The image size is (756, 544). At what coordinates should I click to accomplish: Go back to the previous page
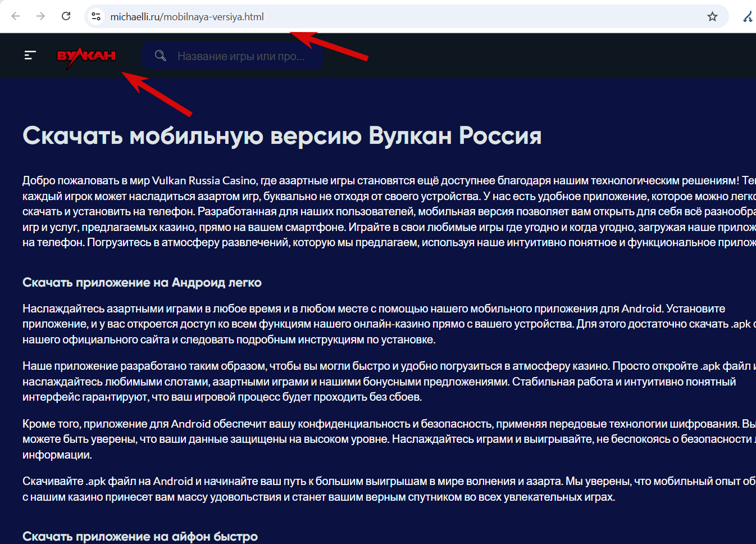tap(16, 16)
